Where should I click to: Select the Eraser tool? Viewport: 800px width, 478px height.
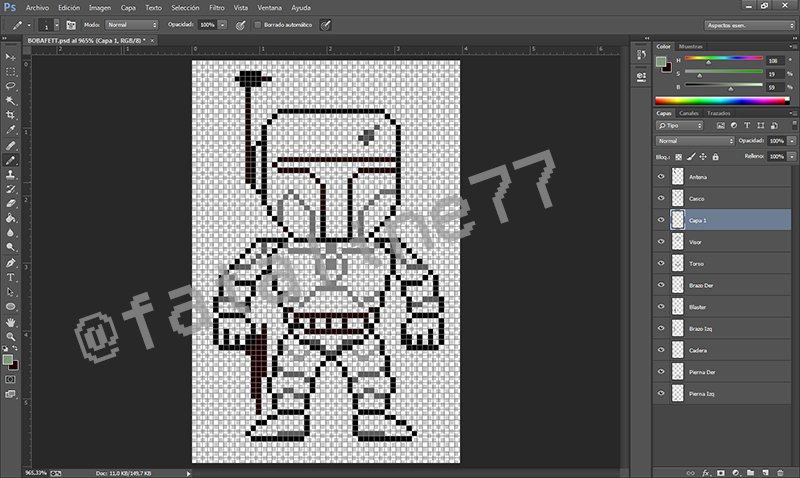tap(10, 203)
